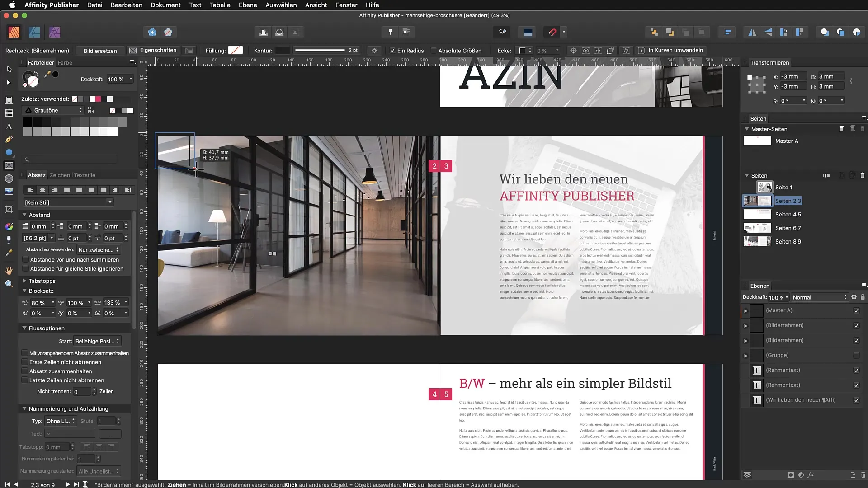
Task: Select the Artistic Text tool
Action: (9, 127)
